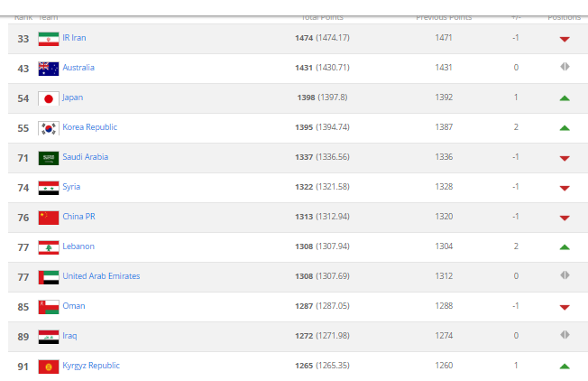
Task: Click the China PR flag icon
Action: click(48, 217)
